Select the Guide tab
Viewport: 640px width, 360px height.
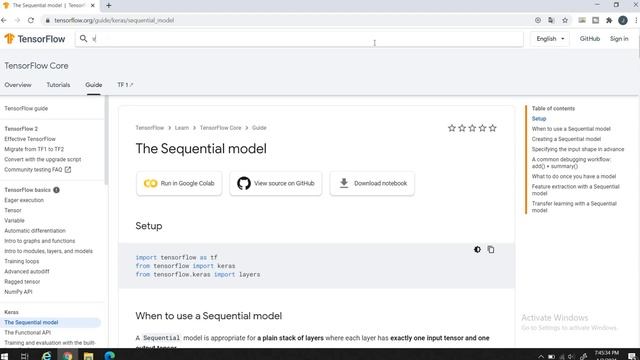pyautogui.click(x=93, y=85)
